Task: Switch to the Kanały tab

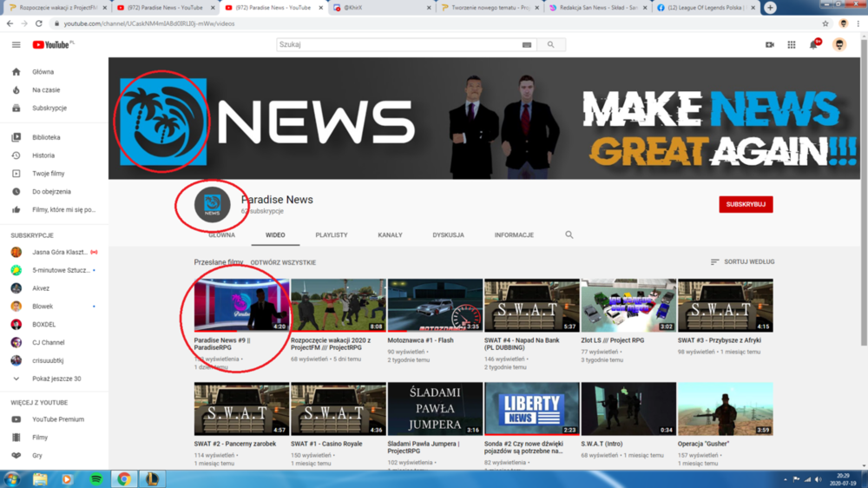Action: (391, 234)
